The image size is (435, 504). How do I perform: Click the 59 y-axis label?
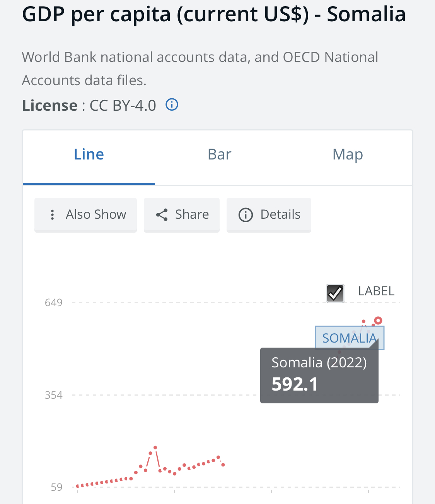point(56,487)
